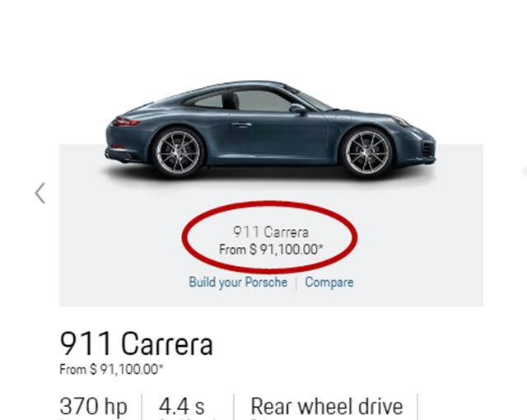This screenshot has width=527, height=420.
Task: Click the car's door handle
Action: (x=242, y=124)
